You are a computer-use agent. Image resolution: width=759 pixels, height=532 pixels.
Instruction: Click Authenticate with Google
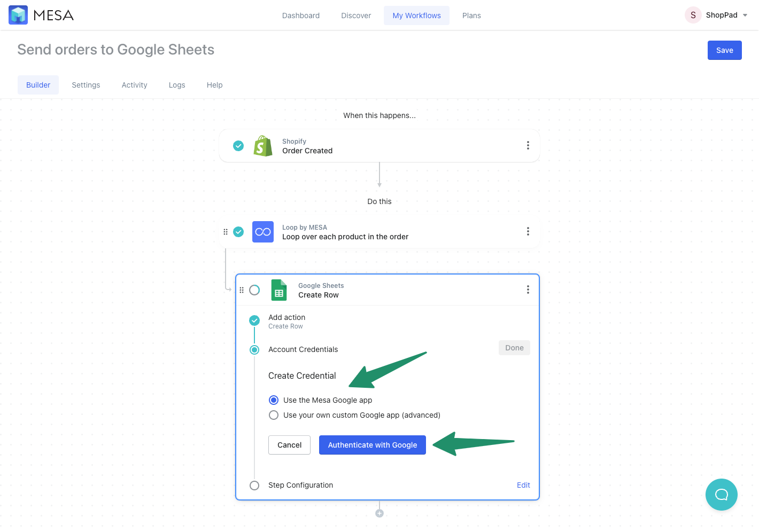point(373,445)
